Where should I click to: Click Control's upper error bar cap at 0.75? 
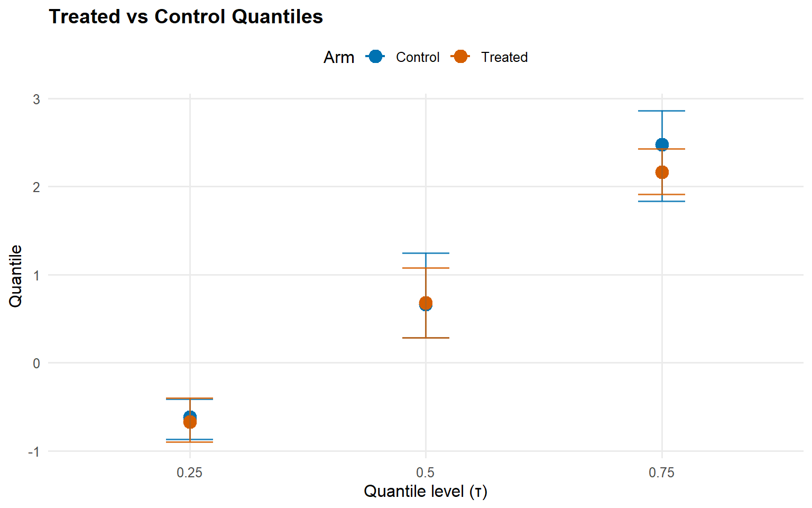(662, 111)
